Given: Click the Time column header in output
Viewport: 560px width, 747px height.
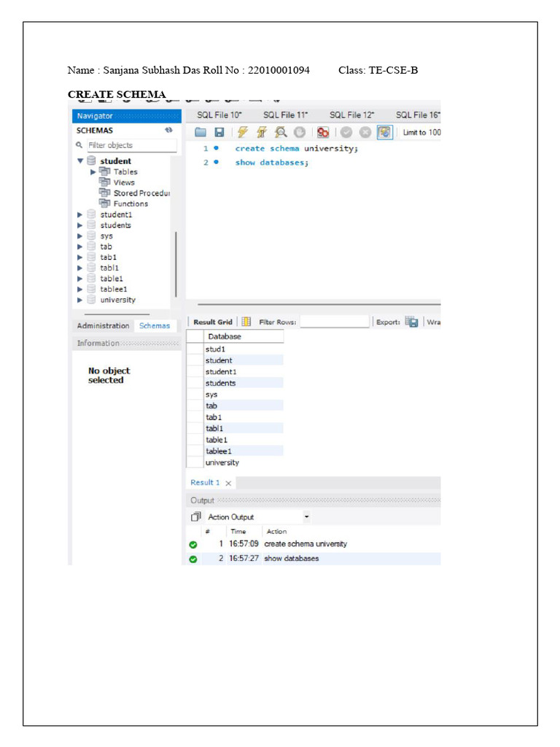Looking at the screenshot, I should [238, 532].
